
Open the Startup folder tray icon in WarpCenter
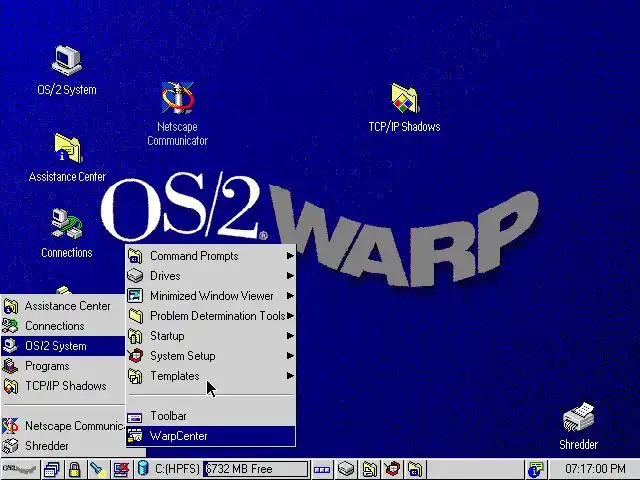click(x=369, y=469)
